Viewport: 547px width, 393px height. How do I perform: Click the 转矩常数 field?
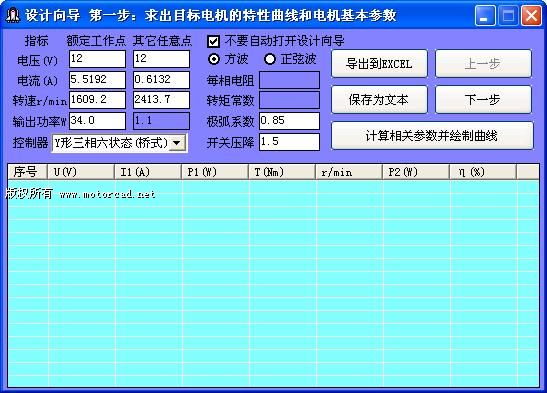point(289,100)
